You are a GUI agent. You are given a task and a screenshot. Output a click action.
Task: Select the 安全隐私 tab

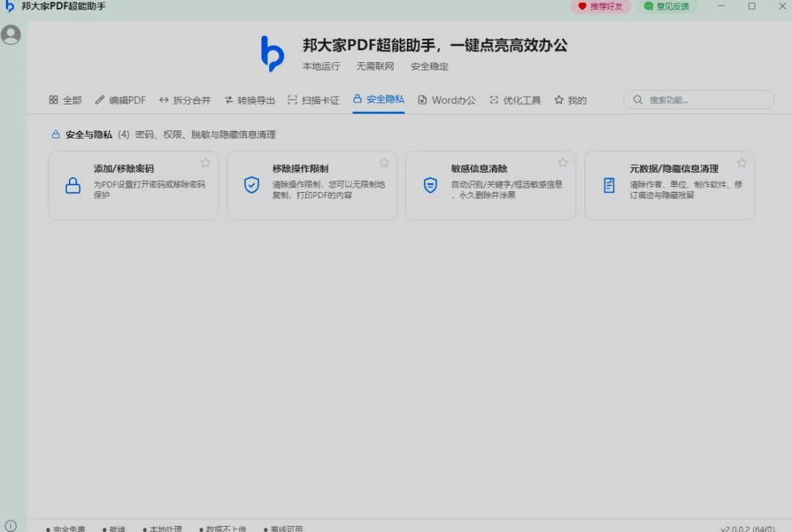(378, 100)
